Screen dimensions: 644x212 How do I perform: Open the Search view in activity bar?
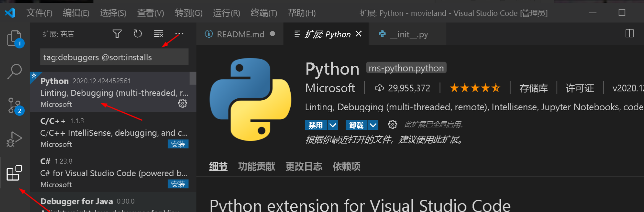[x=14, y=71]
